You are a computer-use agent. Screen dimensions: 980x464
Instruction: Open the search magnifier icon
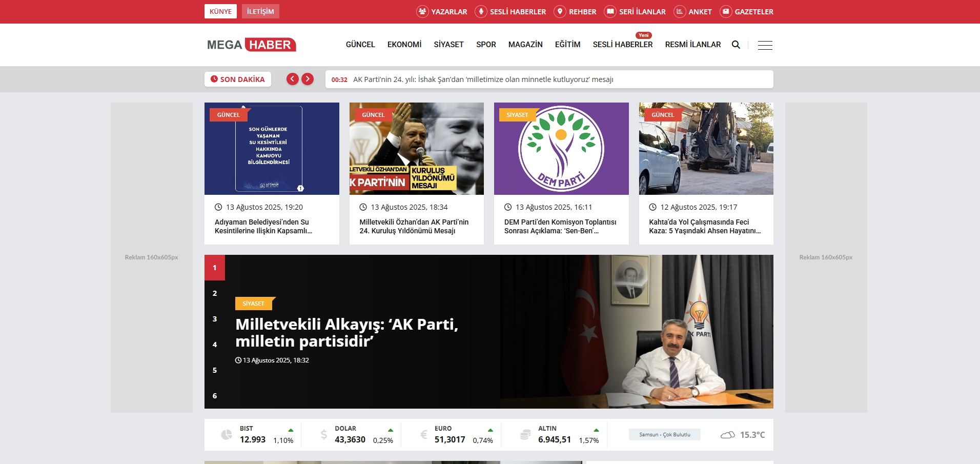coord(736,45)
